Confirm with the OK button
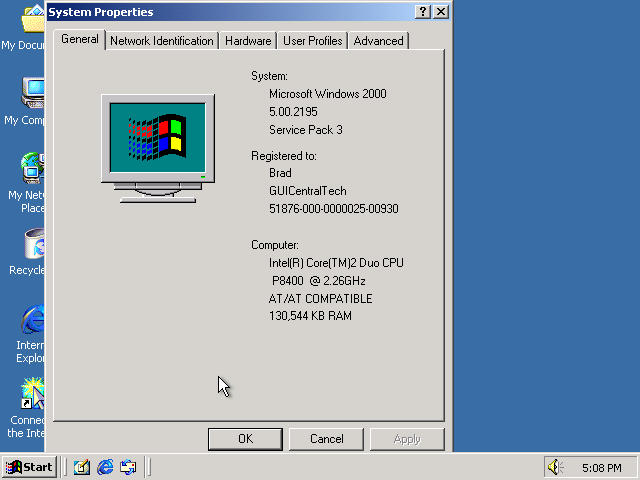This screenshot has height=480, width=640. point(245,439)
